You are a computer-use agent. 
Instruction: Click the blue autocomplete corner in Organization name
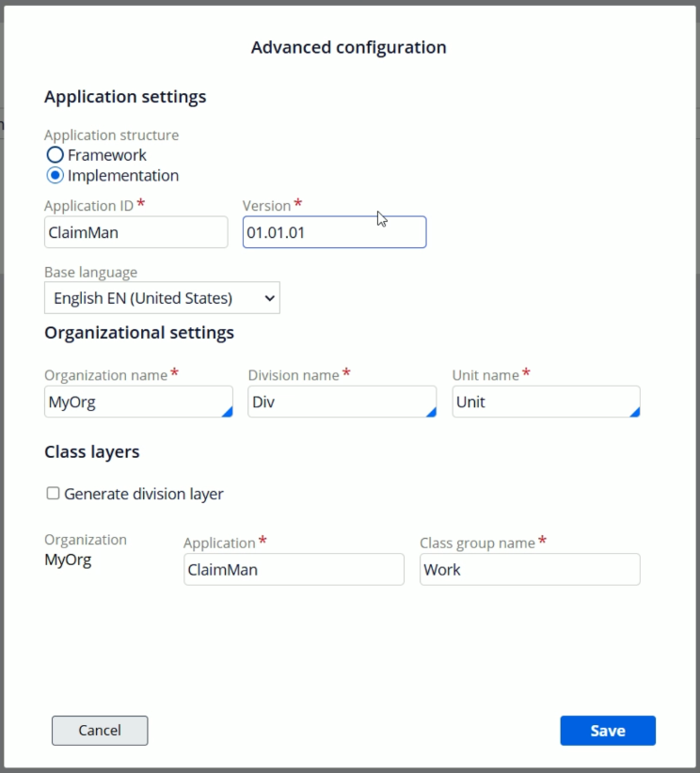[x=228, y=412]
